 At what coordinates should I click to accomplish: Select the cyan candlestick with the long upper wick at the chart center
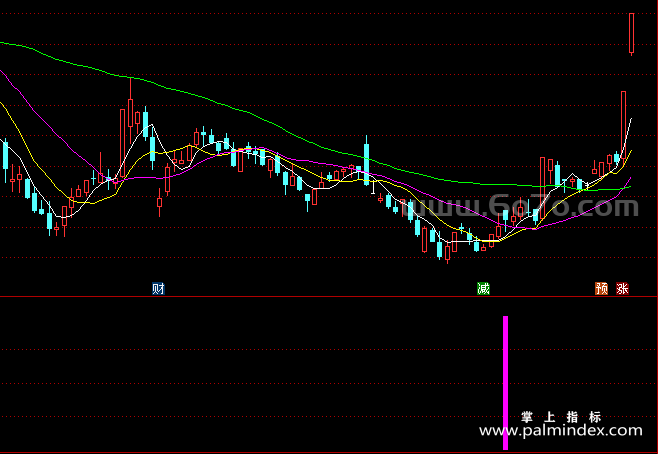pyautogui.click(x=366, y=160)
